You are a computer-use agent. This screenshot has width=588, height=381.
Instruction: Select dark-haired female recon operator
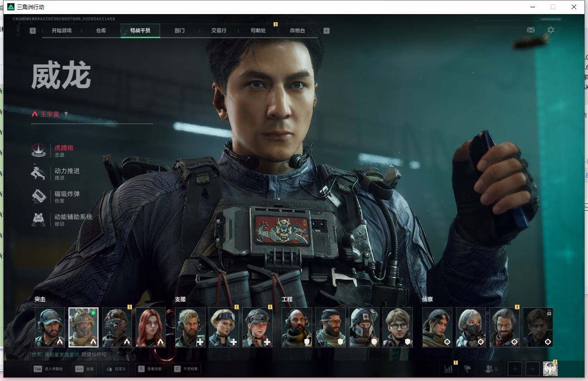click(x=437, y=327)
